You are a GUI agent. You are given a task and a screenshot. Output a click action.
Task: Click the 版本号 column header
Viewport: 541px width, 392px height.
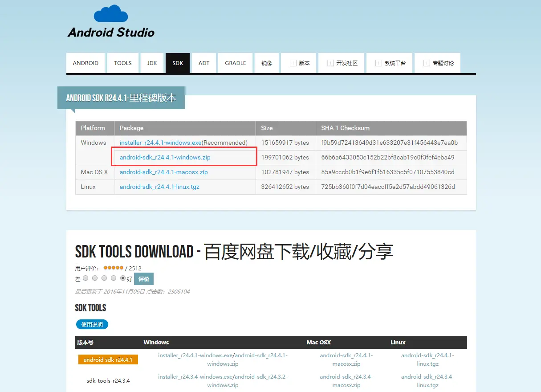tap(85, 343)
